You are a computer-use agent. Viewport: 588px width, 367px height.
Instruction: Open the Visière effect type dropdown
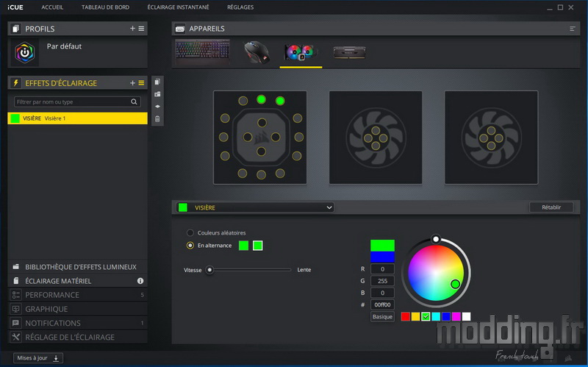[x=255, y=207]
